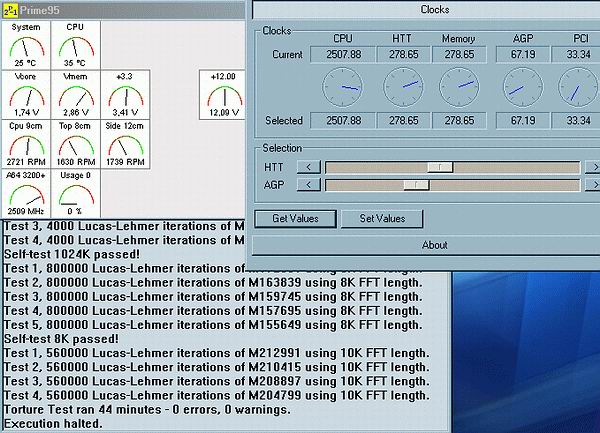Click the Current AGP value 67.19 field

[523, 54]
